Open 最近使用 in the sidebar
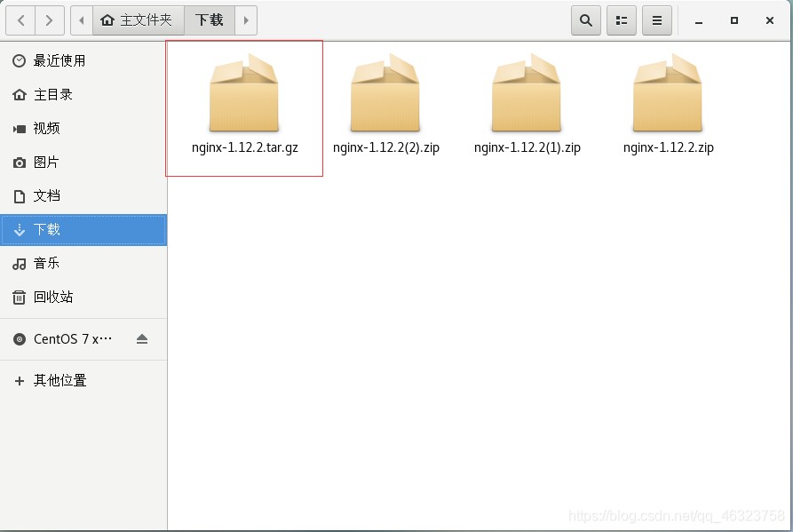Image resolution: width=793 pixels, height=532 pixels. (x=83, y=60)
